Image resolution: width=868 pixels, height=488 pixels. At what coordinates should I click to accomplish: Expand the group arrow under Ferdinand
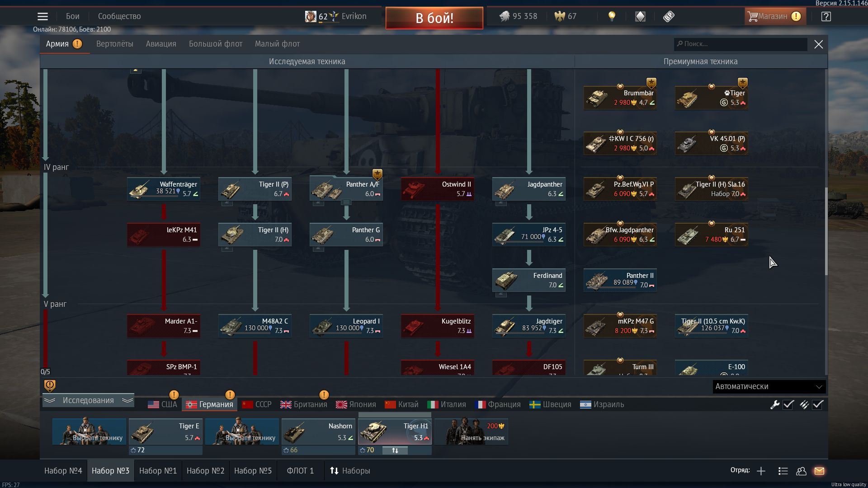(x=501, y=295)
